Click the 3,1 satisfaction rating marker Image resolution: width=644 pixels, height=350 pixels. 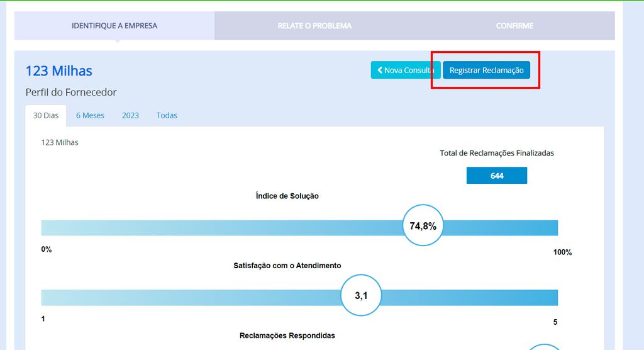[x=361, y=295]
